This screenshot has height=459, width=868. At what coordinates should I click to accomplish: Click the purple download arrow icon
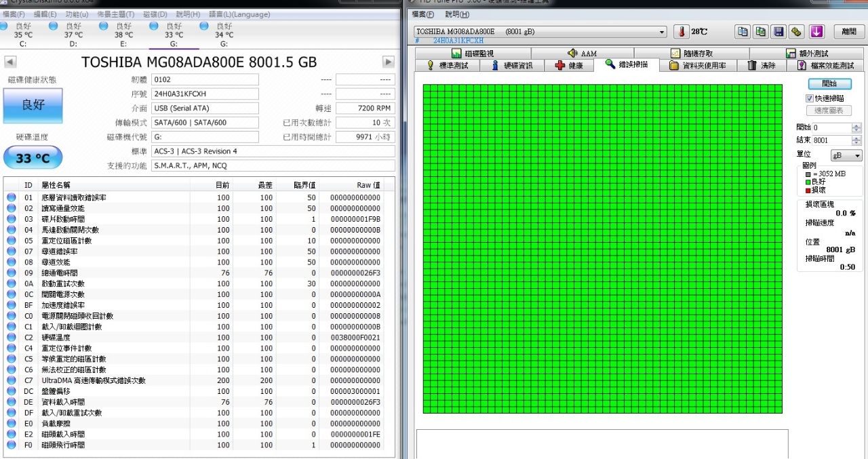click(x=816, y=32)
